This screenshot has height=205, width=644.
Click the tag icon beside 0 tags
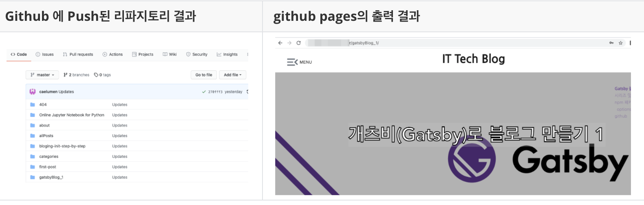tap(96, 75)
